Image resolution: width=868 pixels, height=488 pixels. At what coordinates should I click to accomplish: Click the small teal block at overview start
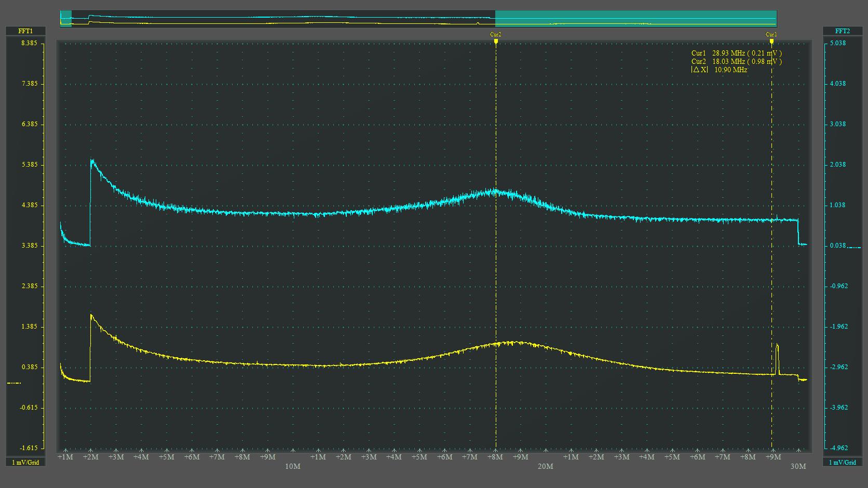(65, 18)
